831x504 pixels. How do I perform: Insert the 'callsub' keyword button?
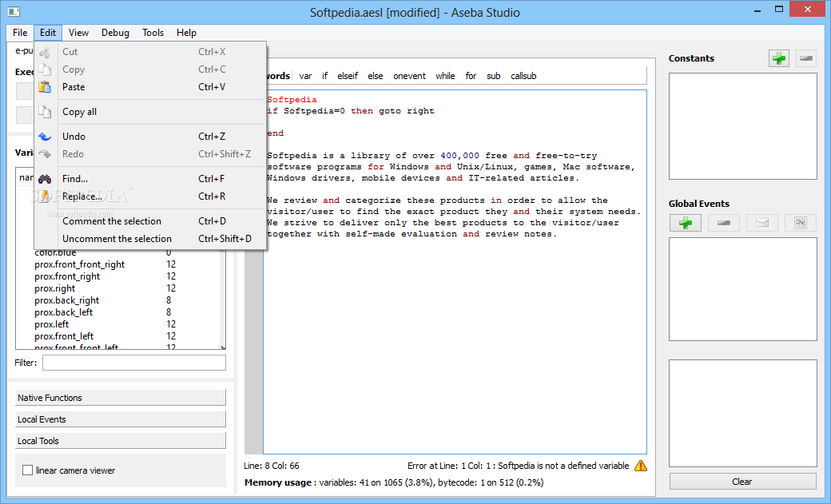[x=523, y=76]
